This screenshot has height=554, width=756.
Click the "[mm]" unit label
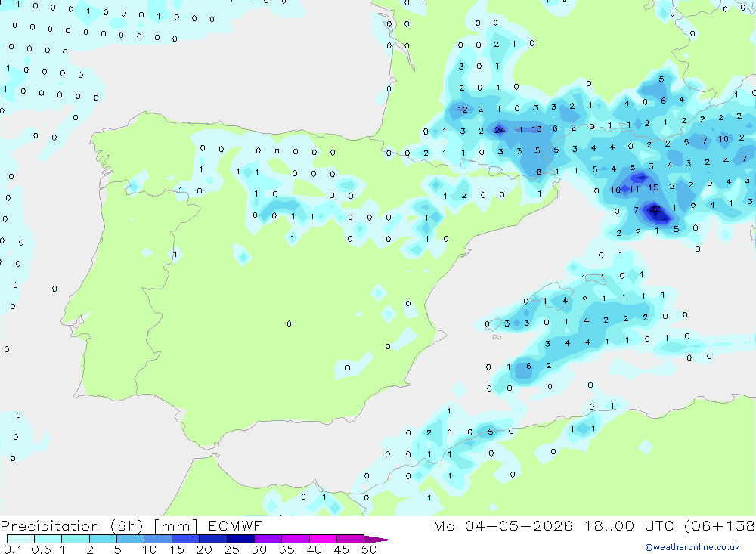[175, 526]
